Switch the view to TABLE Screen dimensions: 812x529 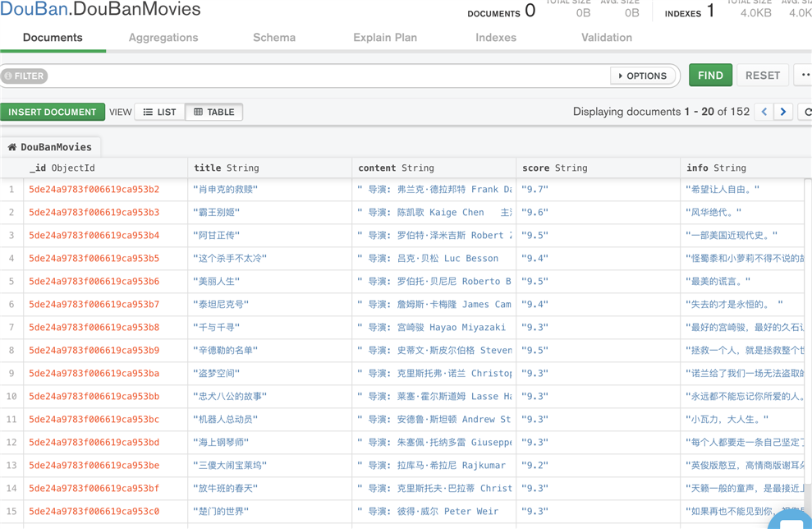pyautogui.click(x=213, y=112)
